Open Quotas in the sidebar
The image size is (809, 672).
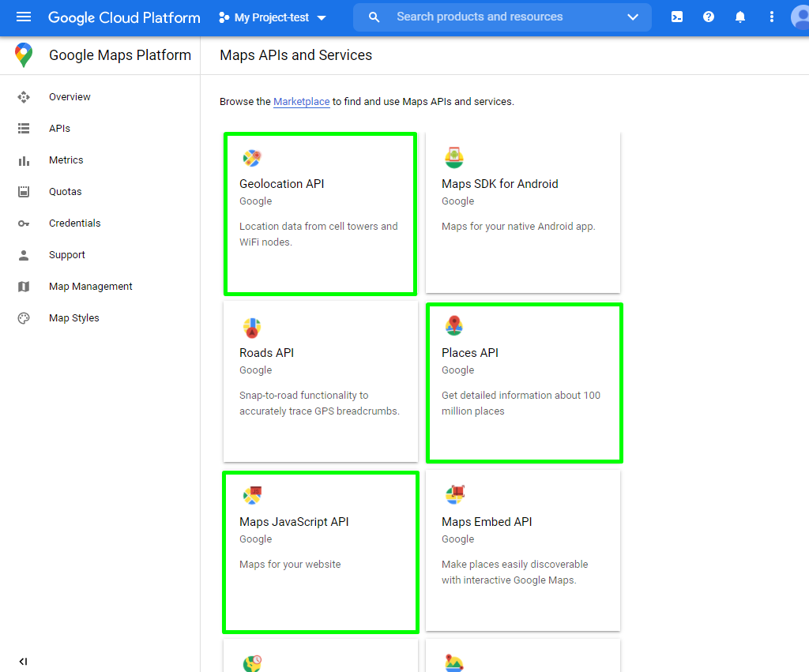65,191
